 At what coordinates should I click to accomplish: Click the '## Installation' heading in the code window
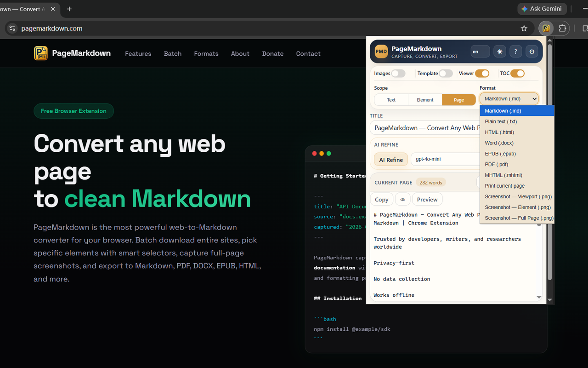click(338, 298)
